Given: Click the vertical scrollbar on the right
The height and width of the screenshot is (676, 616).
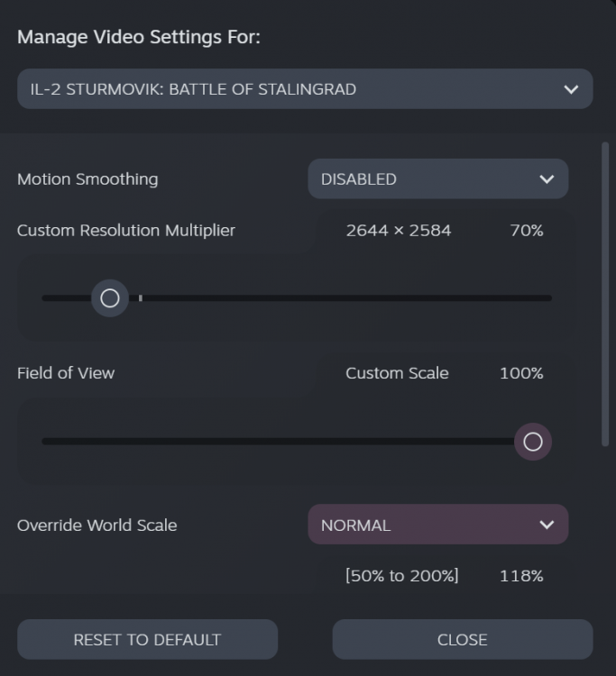Looking at the screenshot, I should tap(605, 293).
